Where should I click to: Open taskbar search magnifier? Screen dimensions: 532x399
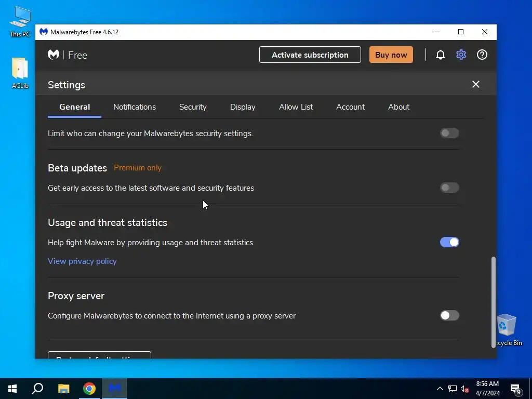(x=37, y=389)
